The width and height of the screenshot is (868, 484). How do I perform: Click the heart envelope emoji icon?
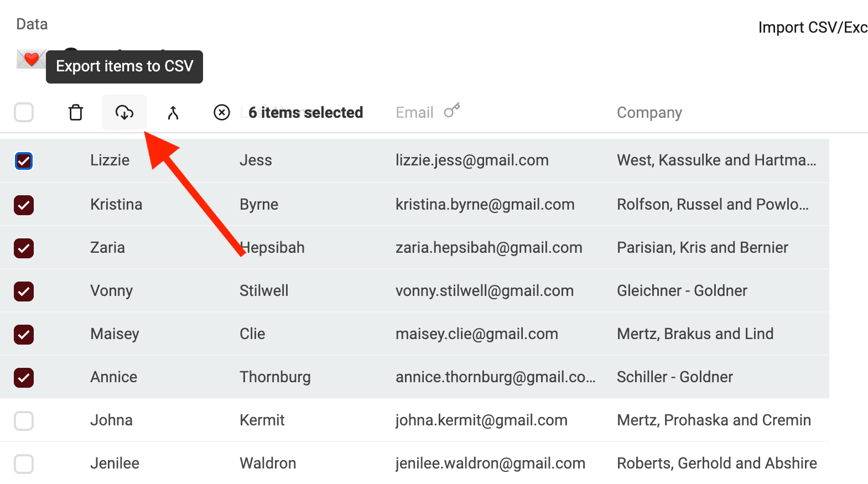coord(31,59)
